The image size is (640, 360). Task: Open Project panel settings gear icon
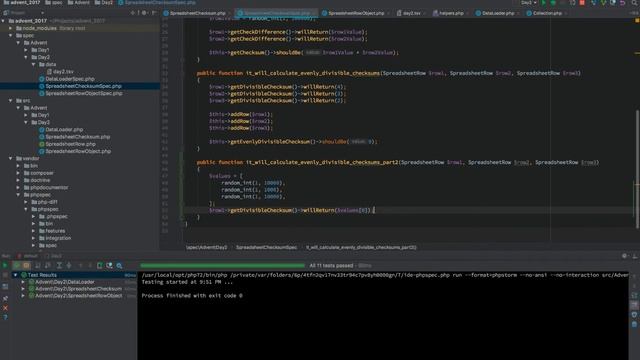[x=144, y=13]
